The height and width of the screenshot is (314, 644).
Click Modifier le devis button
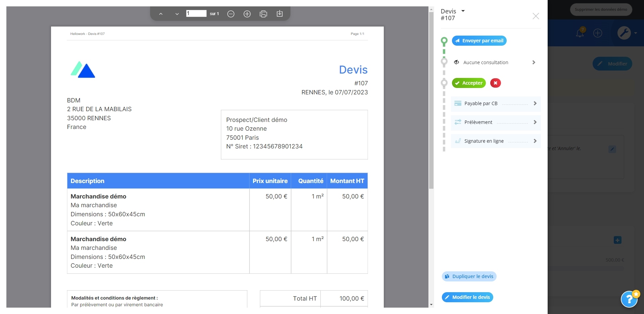pyautogui.click(x=467, y=297)
